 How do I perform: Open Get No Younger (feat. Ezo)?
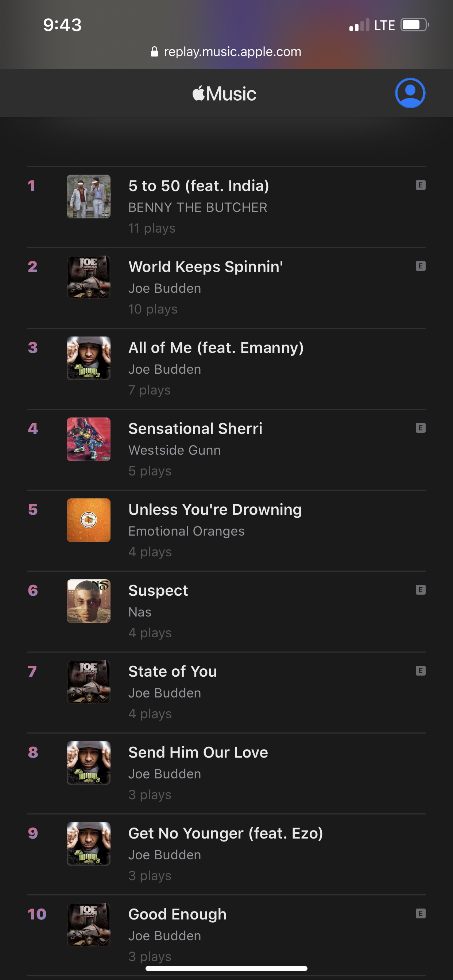click(x=225, y=833)
